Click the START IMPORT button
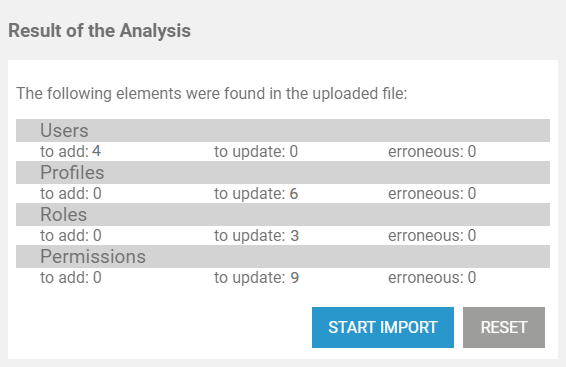This screenshot has height=367, width=566. [x=383, y=327]
